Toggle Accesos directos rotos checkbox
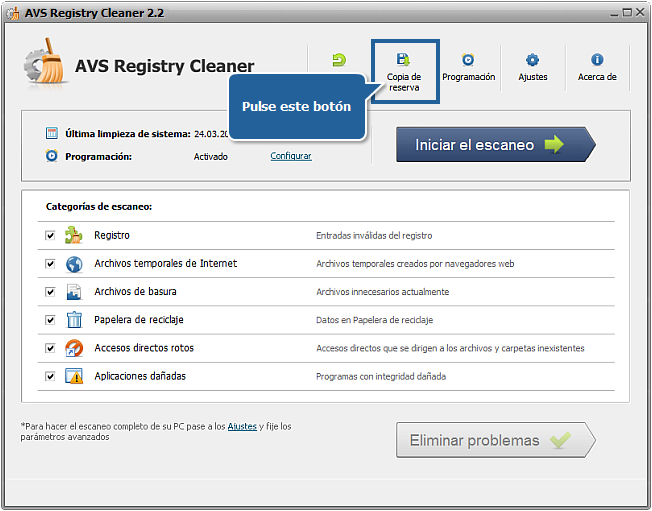Screen dimensions: 652x511 (50, 348)
